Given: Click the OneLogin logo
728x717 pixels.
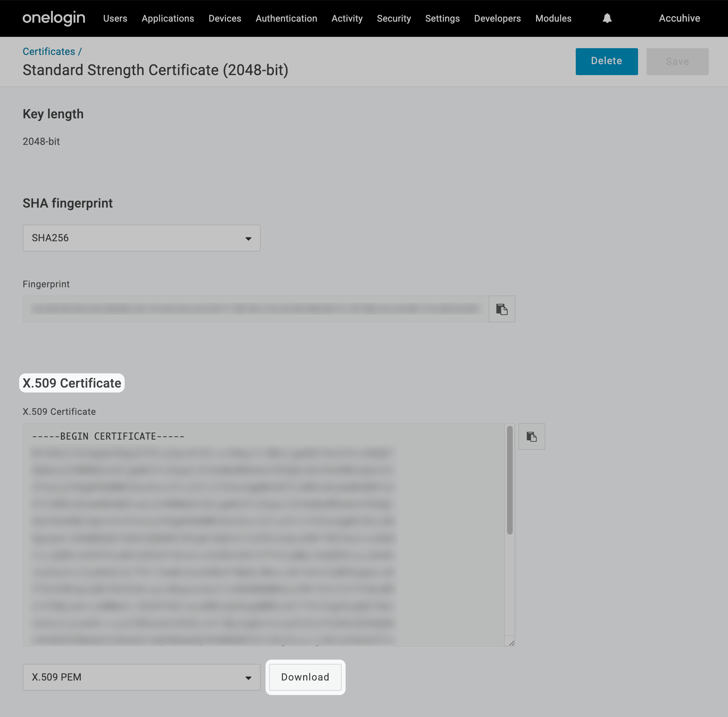Looking at the screenshot, I should pyautogui.click(x=54, y=18).
